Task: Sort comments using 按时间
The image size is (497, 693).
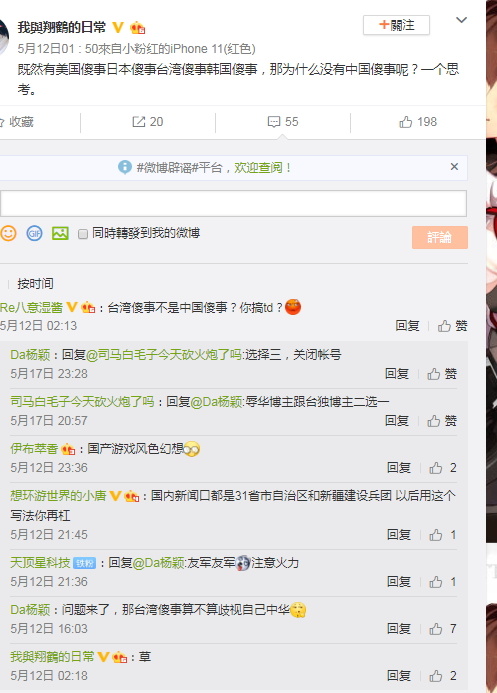Action: click(35, 283)
